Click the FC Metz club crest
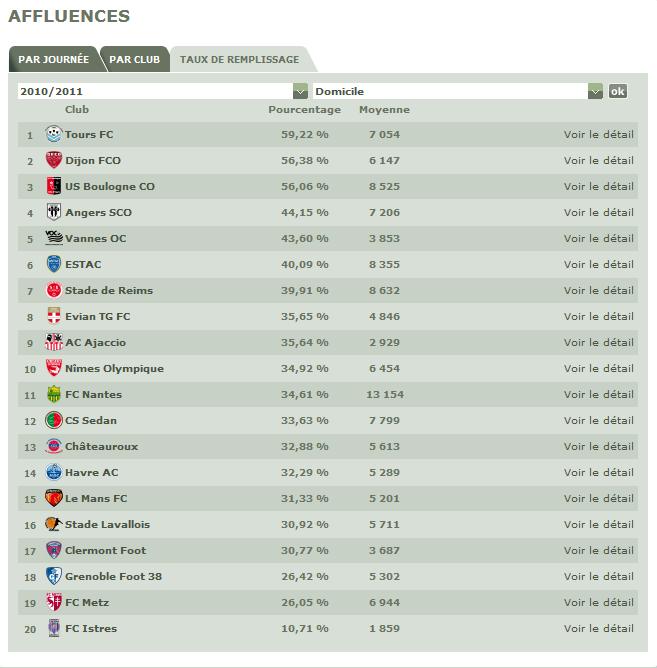 pos(54,602)
